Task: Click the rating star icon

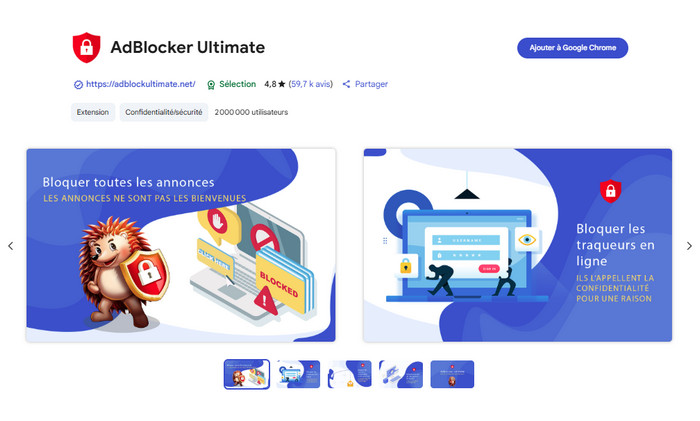Action: [x=282, y=84]
